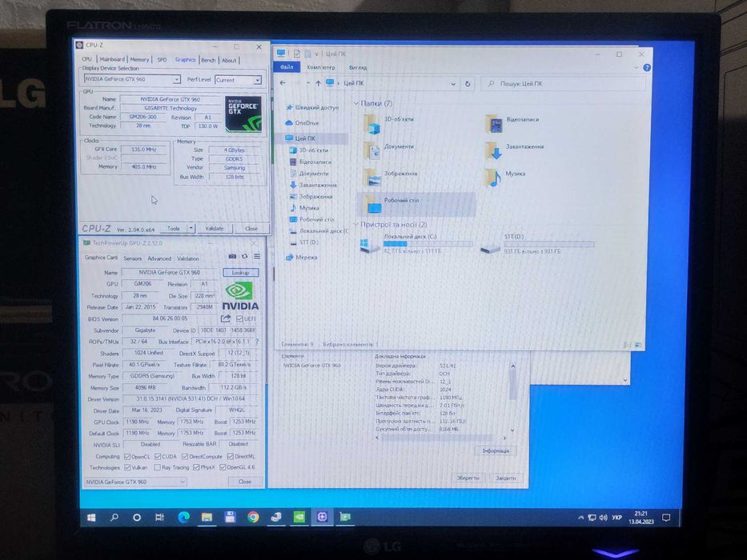
Task: Launch Microsoft Edge from taskbar
Action: [x=184, y=517]
